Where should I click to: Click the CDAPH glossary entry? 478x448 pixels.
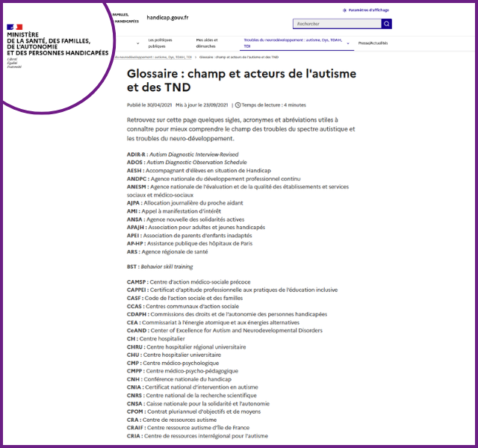(x=227, y=314)
